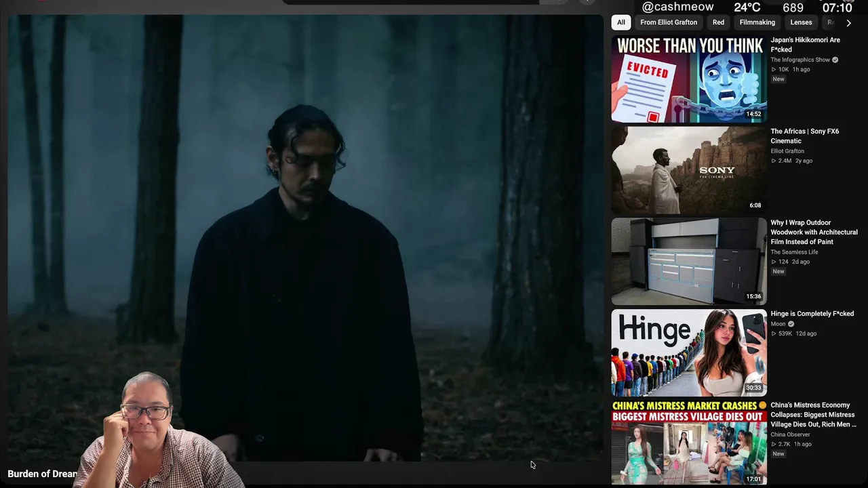Click the "Burden of Dream" video title text

coord(42,474)
